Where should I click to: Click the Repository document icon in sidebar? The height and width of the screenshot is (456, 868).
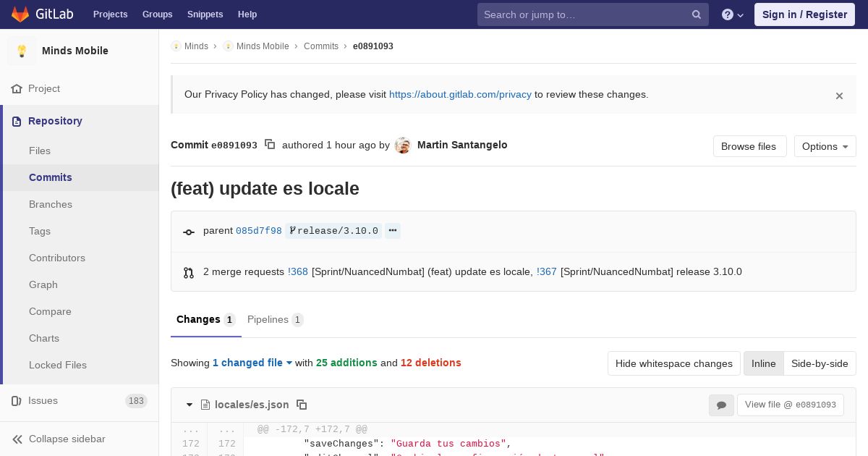click(17, 121)
